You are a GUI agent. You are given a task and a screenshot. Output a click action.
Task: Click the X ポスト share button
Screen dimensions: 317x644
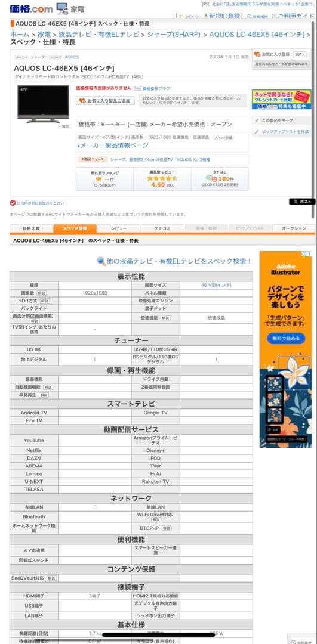(x=303, y=202)
